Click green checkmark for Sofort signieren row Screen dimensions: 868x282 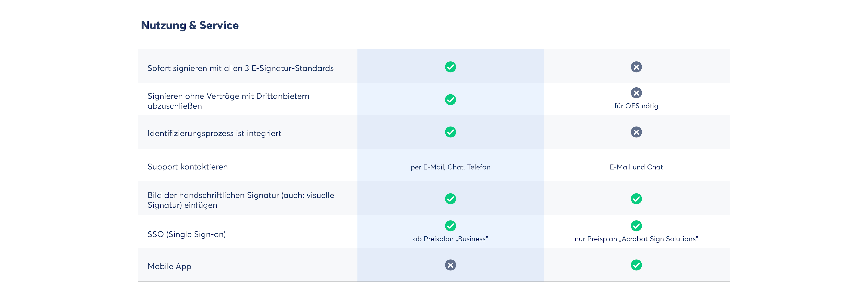pyautogui.click(x=450, y=67)
